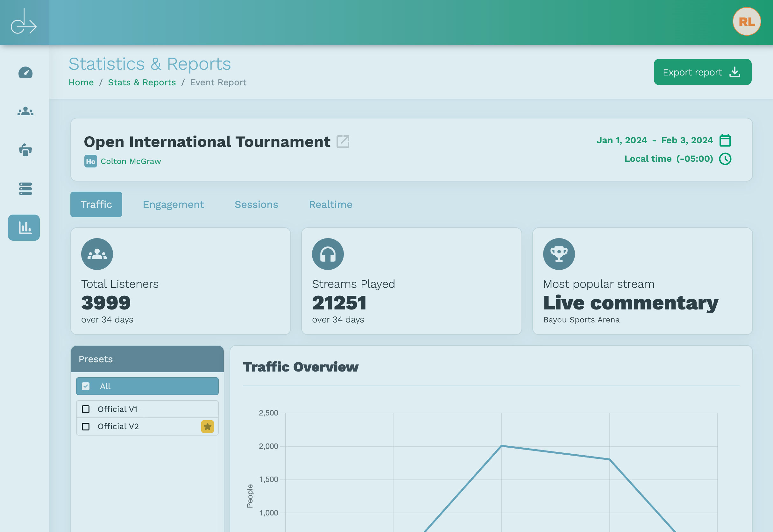Open the server stack sidebar icon
The width and height of the screenshot is (773, 532).
pos(25,189)
